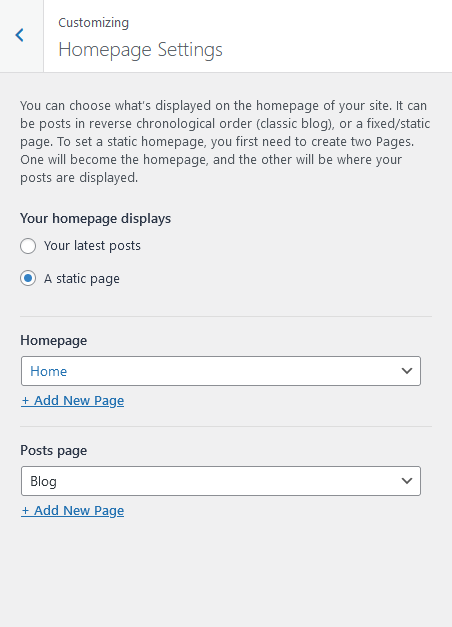
Task: Click the "Customizing" header text
Action: [94, 23]
